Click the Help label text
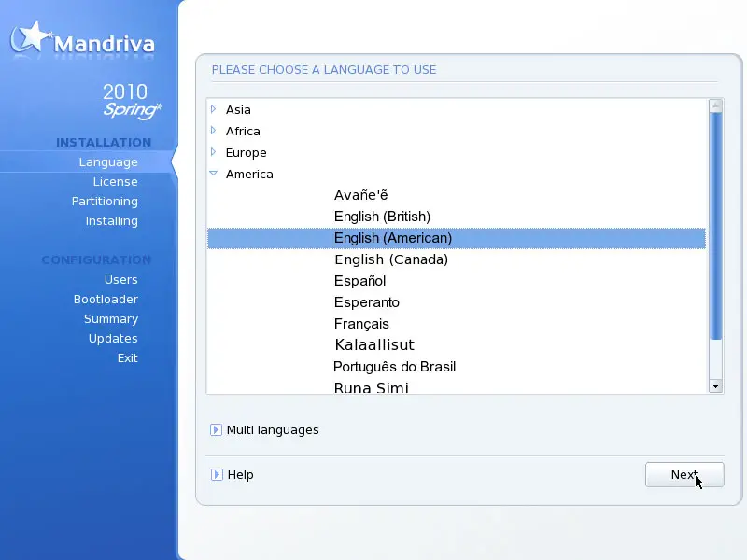The image size is (747, 560). (x=241, y=475)
